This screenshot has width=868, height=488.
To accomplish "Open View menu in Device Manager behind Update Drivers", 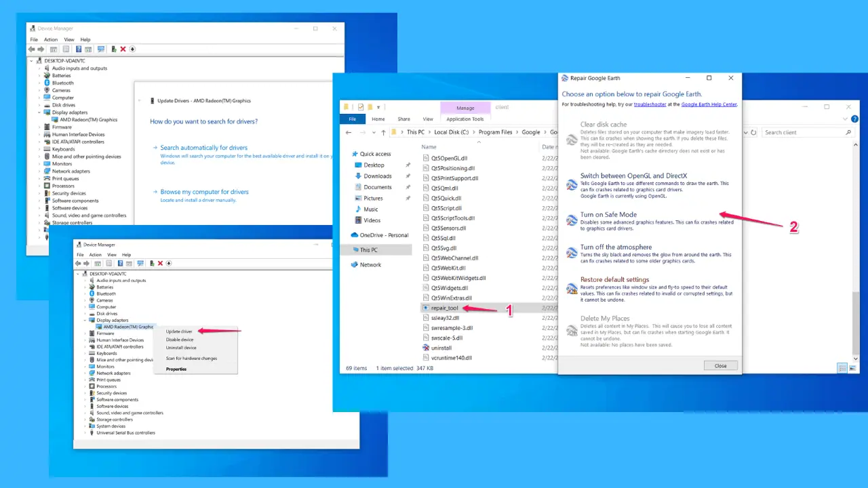I will [x=69, y=39].
